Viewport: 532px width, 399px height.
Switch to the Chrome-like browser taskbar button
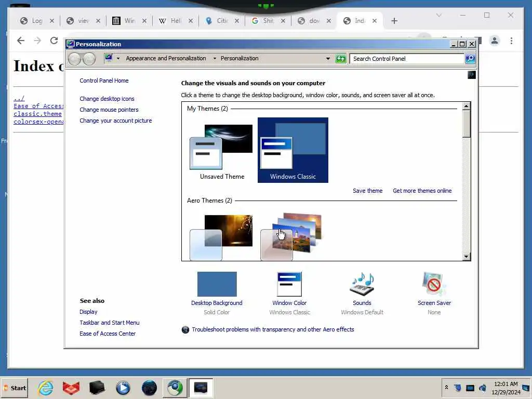[x=175, y=388]
